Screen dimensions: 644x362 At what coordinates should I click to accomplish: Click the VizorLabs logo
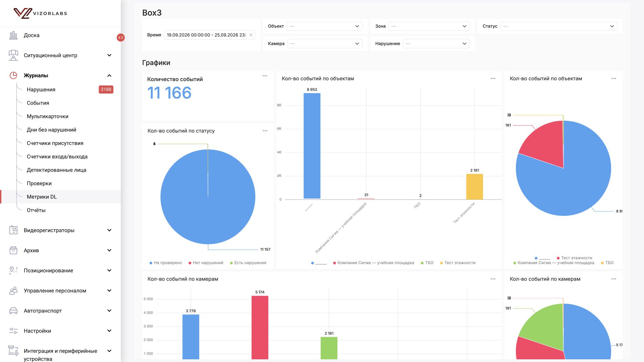40,13
